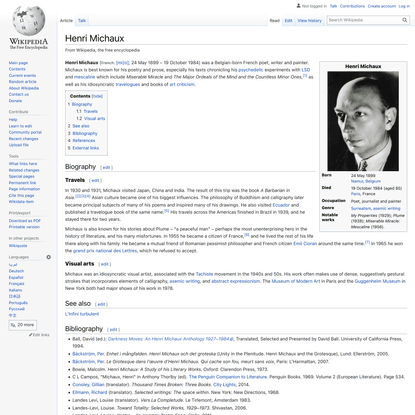Open Cite this page link
Viewport: 415px width, 415px height.
click(21, 195)
